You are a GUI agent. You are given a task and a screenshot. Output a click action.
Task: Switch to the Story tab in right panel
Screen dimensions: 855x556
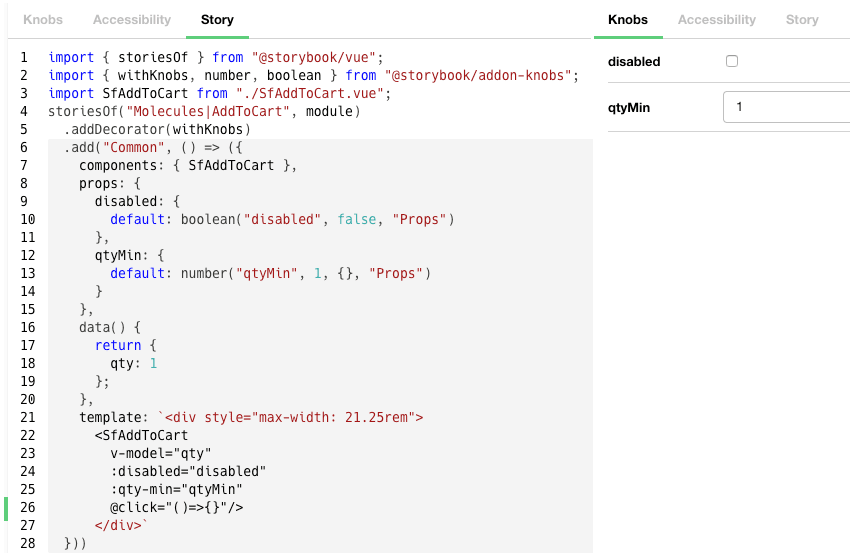802,20
